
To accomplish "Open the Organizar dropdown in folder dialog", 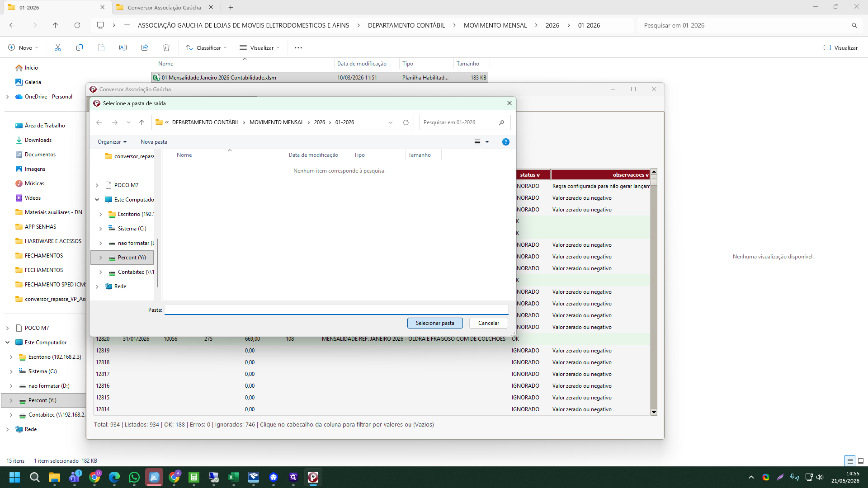I will tap(112, 142).
